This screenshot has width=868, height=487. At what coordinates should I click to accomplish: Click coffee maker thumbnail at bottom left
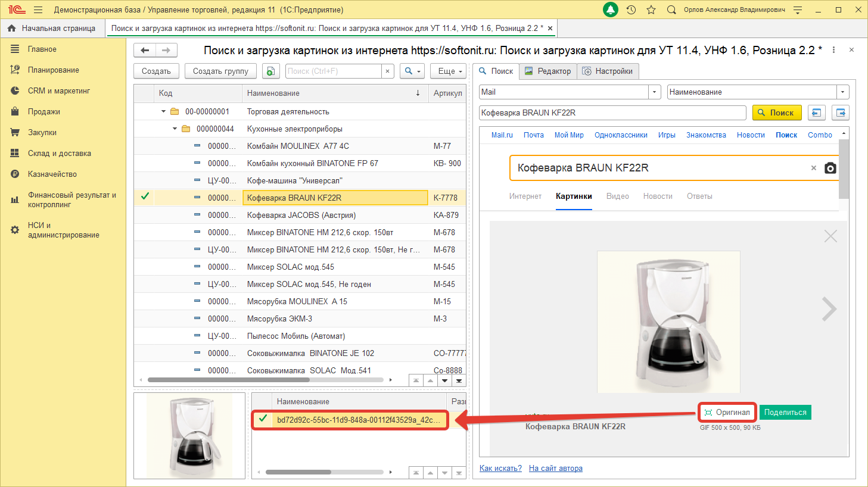(189, 436)
